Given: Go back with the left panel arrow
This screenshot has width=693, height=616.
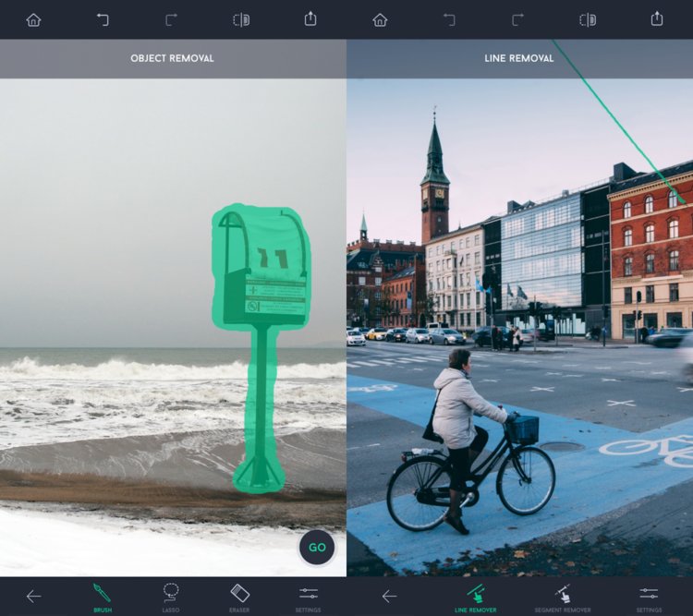Looking at the screenshot, I should (33, 596).
